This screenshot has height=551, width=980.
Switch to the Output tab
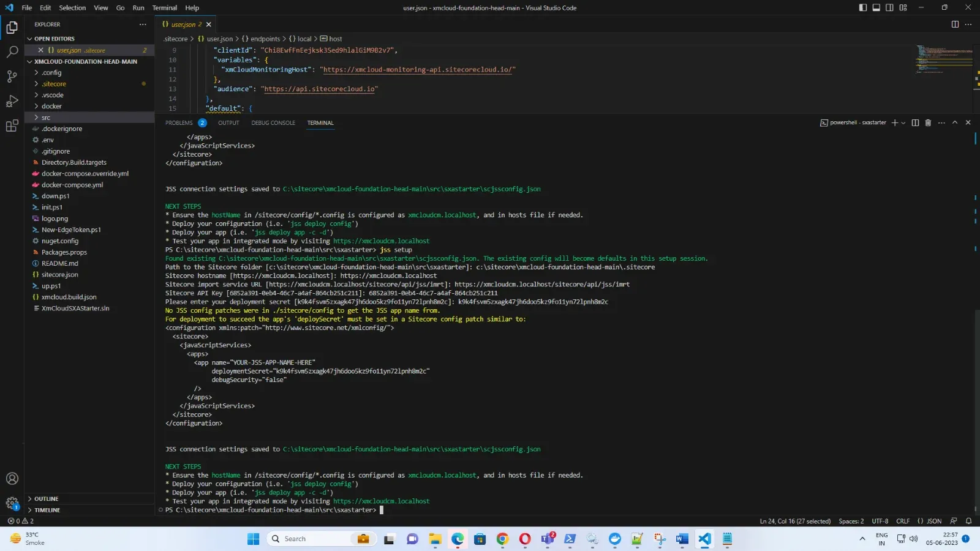point(228,123)
